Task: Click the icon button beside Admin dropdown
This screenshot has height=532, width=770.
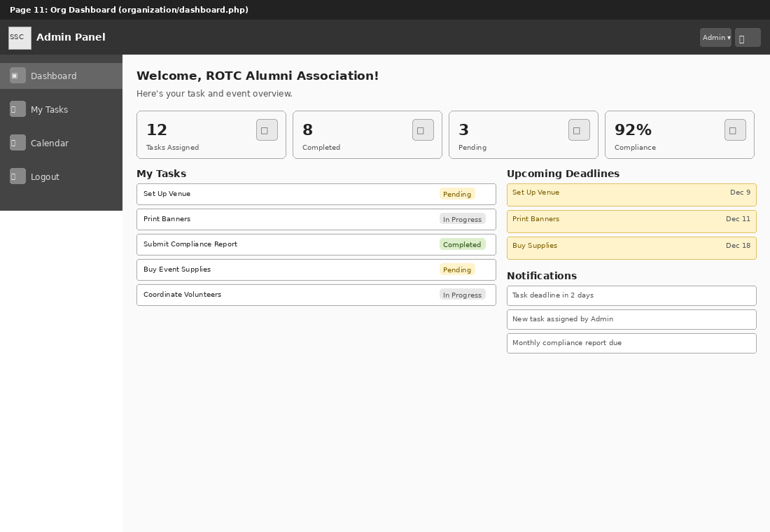Action: point(748,38)
